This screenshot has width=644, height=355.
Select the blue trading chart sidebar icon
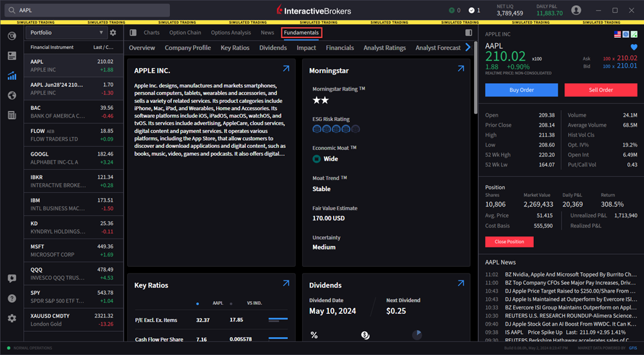[x=12, y=75]
